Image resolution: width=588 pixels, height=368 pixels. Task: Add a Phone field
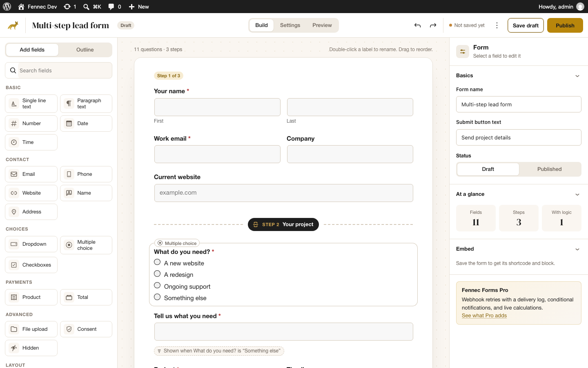click(x=86, y=174)
